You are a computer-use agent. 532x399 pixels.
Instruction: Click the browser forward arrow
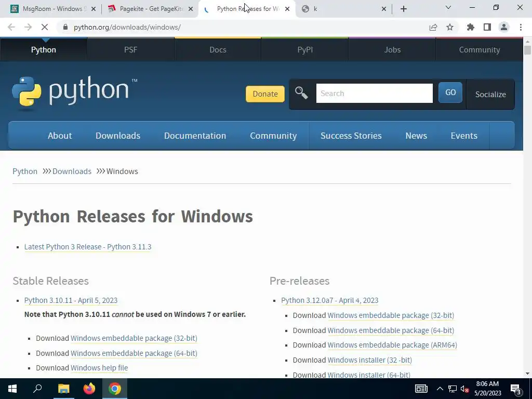[x=28, y=27]
